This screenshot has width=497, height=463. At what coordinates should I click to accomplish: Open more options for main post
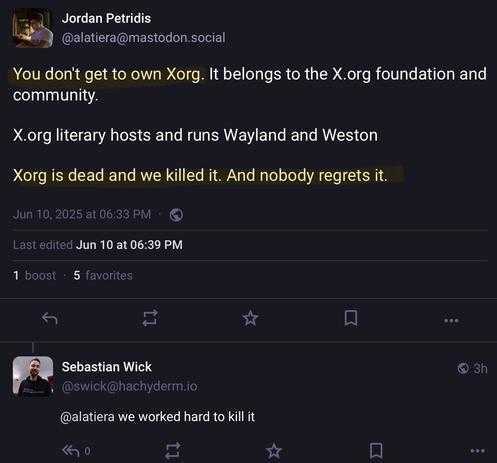[x=451, y=321]
